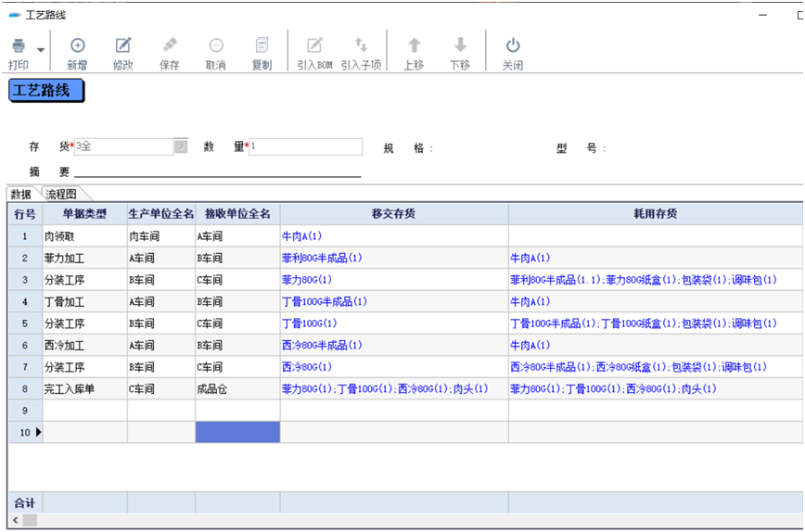Select row number 9
805x532 pixels.
(x=25, y=411)
